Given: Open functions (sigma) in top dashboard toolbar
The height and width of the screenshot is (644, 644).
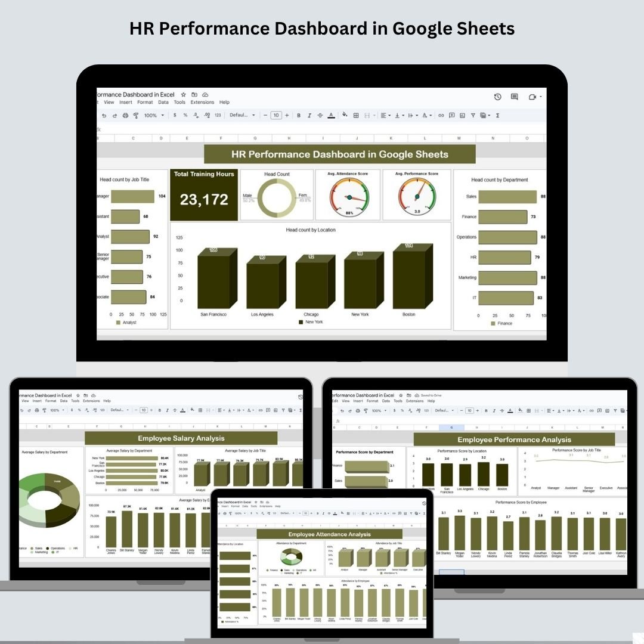Looking at the screenshot, I should 497,116.
